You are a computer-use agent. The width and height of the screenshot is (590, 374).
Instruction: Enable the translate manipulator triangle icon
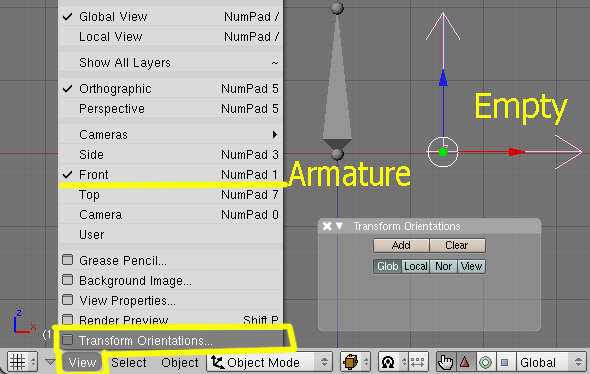(465, 362)
